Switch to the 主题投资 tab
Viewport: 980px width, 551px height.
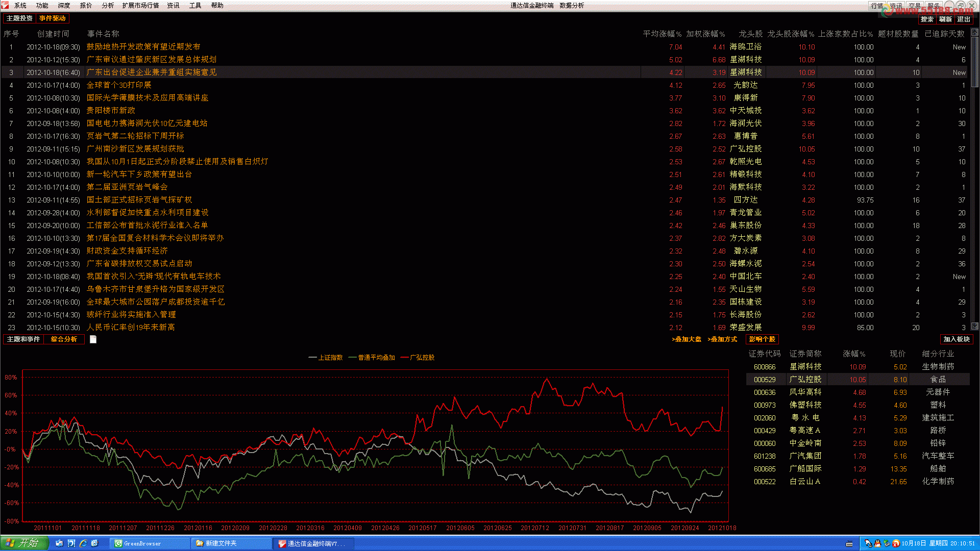(x=19, y=18)
